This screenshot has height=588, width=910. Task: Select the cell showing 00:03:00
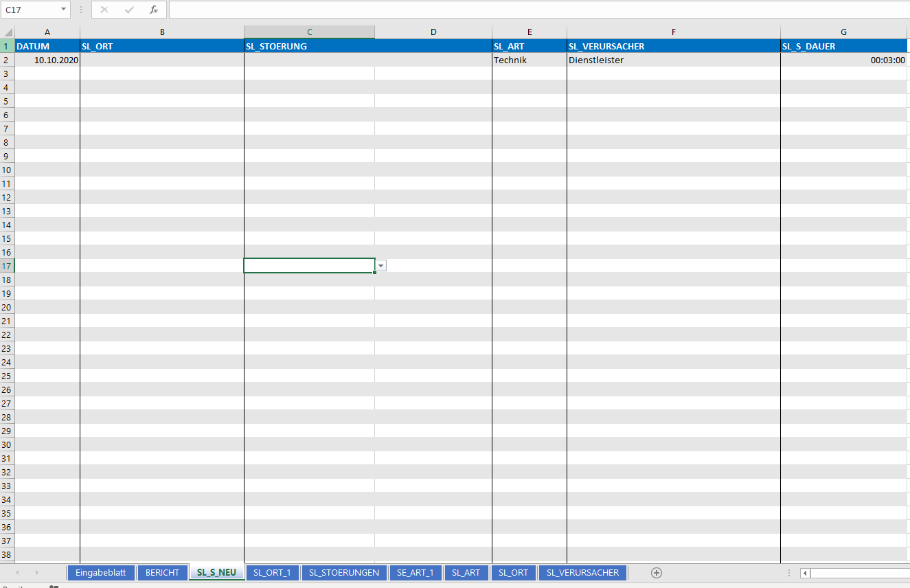pyautogui.click(x=843, y=60)
